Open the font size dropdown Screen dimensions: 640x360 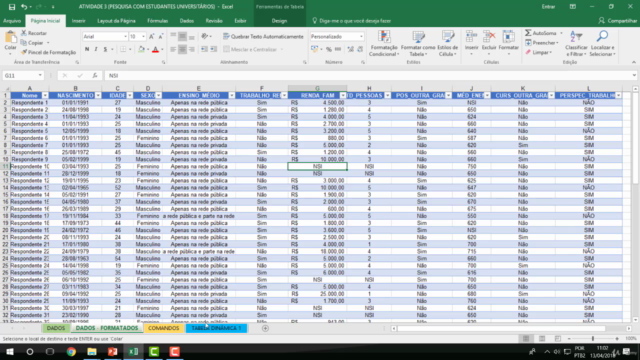coord(143,37)
